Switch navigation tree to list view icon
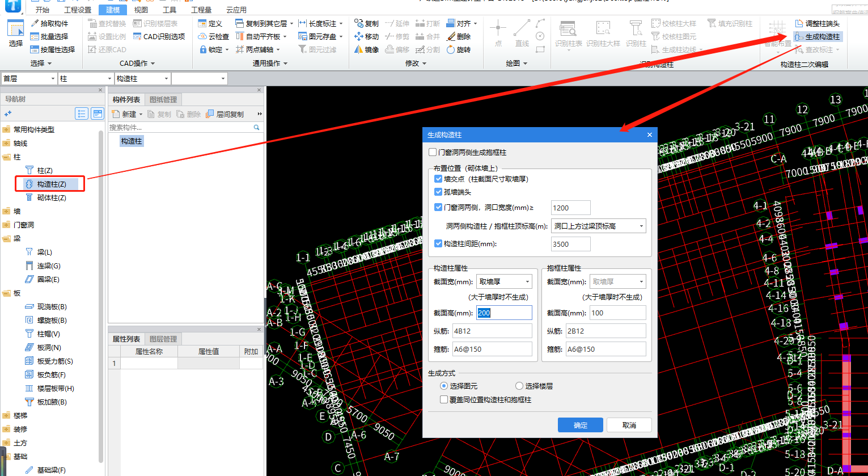Screen dimensions: 868x476 coord(82,113)
